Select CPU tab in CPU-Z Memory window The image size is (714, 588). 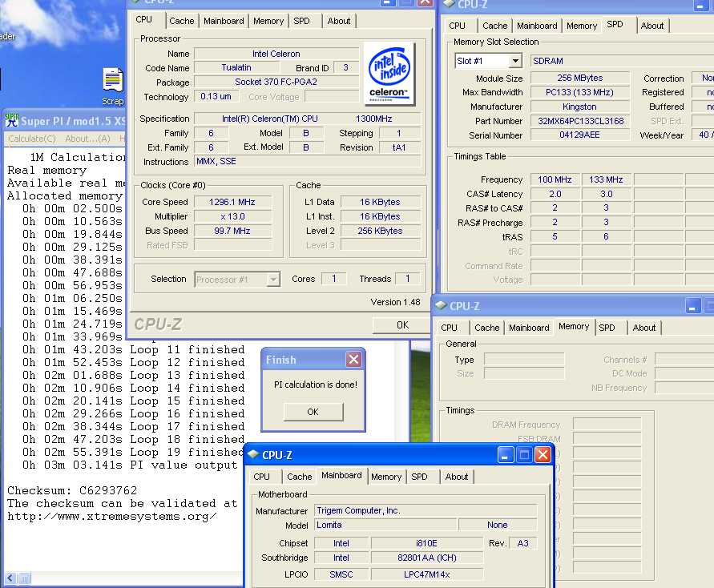[449, 328]
